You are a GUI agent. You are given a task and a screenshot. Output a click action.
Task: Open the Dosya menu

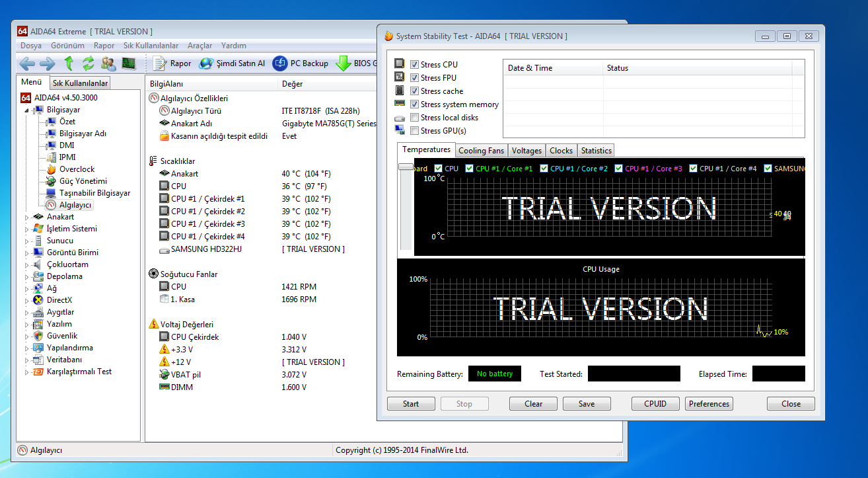pyautogui.click(x=31, y=46)
